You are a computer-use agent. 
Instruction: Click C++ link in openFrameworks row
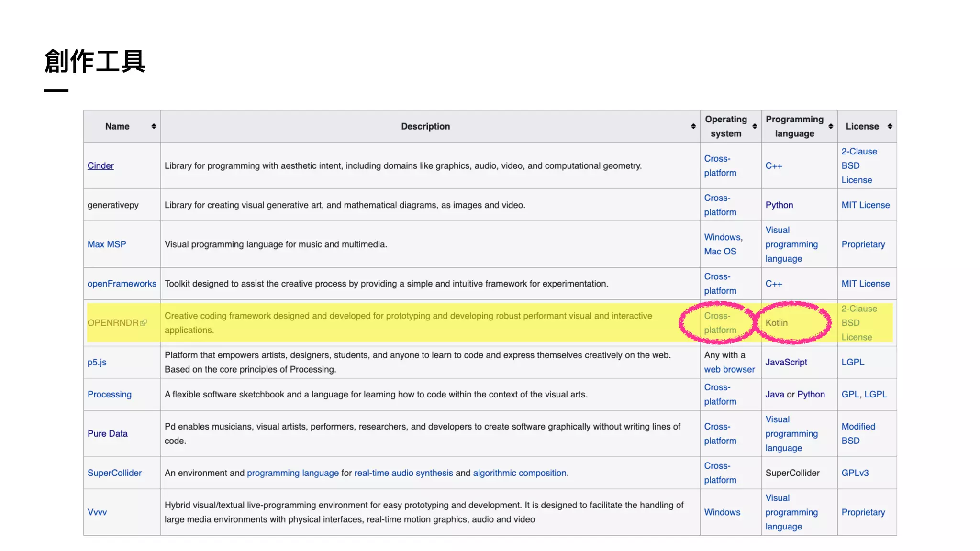[x=774, y=283]
